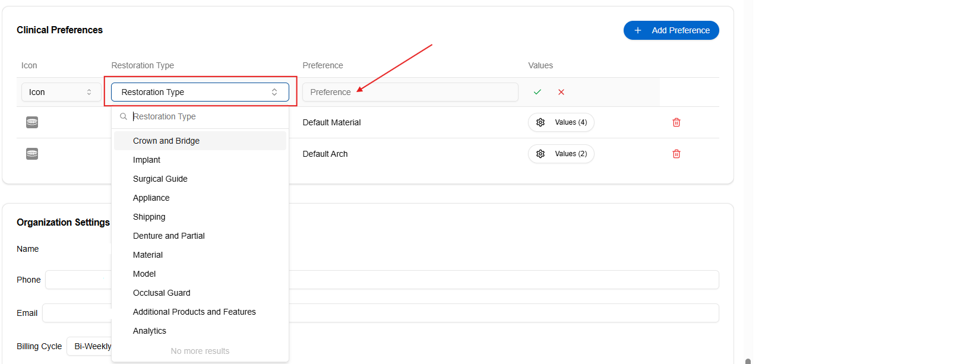This screenshot has height=364, width=980.
Task: Open the Billing Cycle Bi-Weekly dropdown
Action: [89, 346]
